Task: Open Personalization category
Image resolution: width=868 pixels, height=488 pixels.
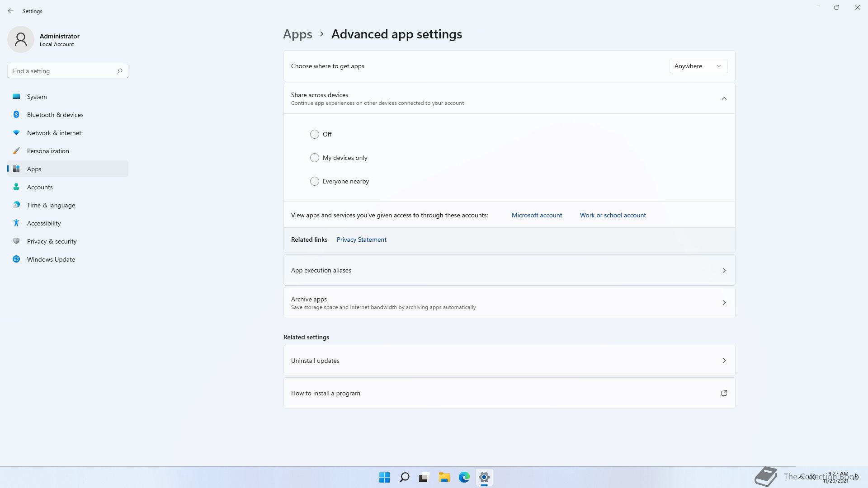Action: tap(68, 151)
